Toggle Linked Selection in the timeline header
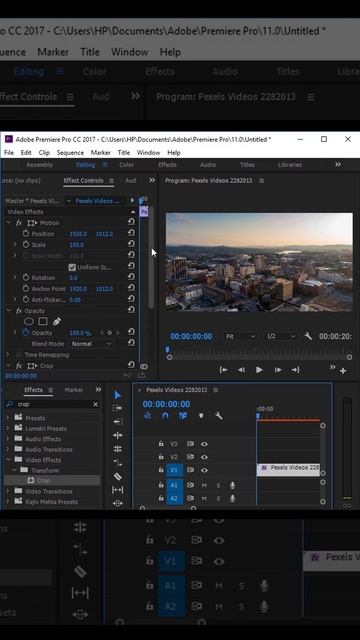This screenshot has height=640, width=360. point(183,416)
